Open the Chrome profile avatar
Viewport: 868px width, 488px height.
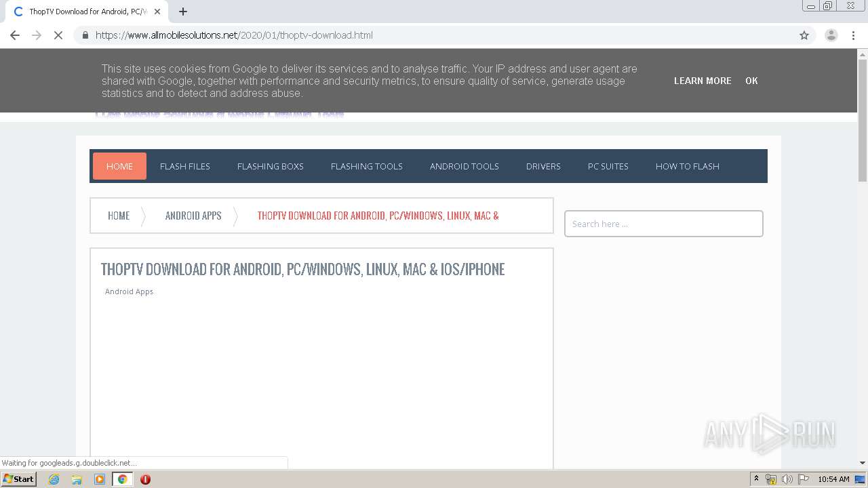click(x=831, y=35)
